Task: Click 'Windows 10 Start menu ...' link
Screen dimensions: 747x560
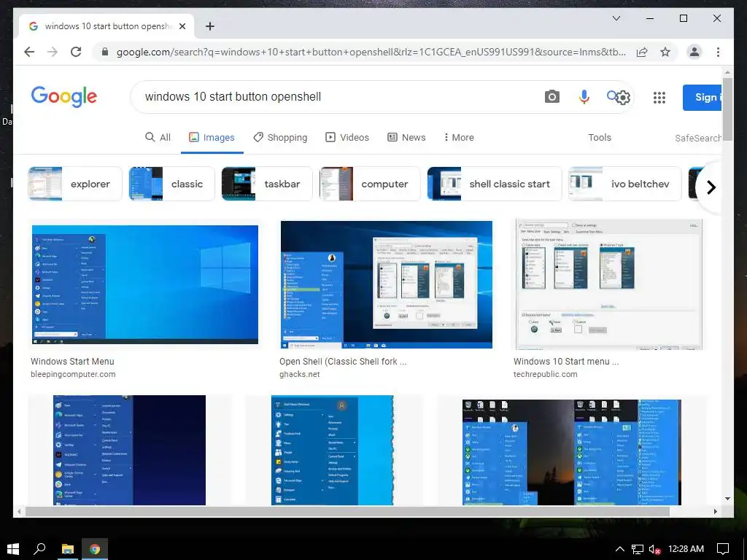Action: [x=566, y=362]
